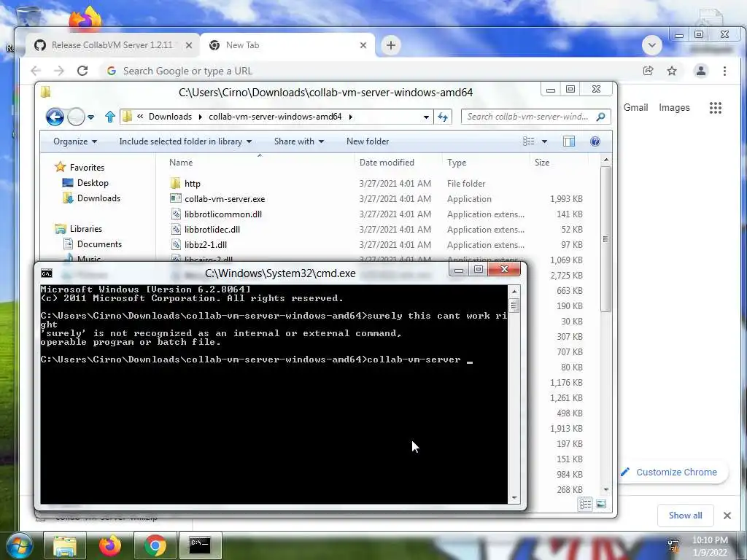Click the New folder button
This screenshot has height=560, width=747.
pyautogui.click(x=368, y=141)
